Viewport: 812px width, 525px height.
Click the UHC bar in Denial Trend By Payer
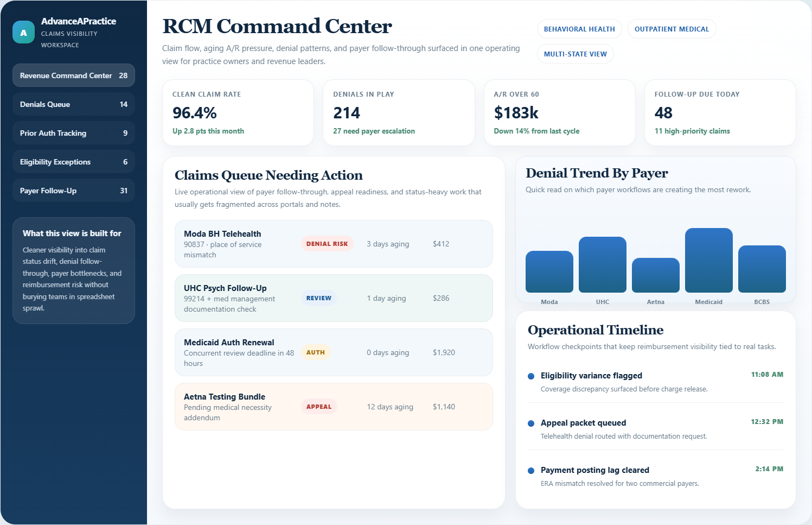[x=602, y=264]
